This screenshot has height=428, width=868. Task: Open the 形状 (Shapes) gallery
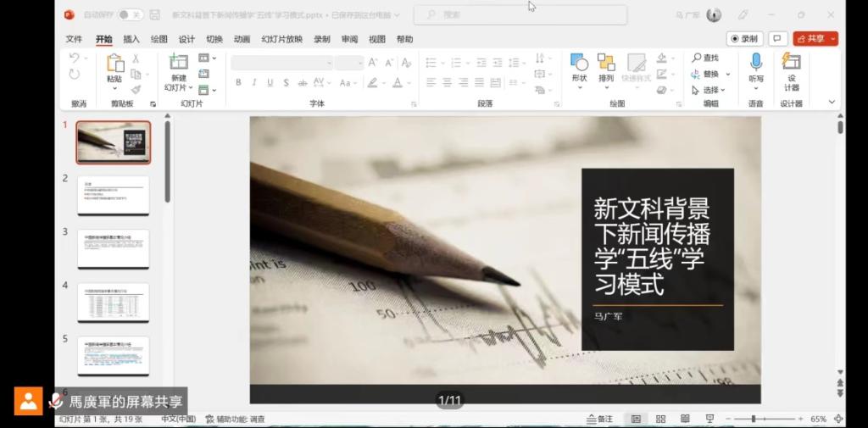click(579, 63)
